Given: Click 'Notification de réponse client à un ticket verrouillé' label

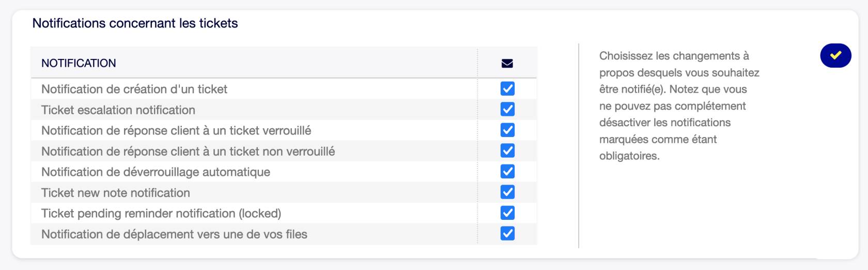Looking at the screenshot, I should click(176, 131).
